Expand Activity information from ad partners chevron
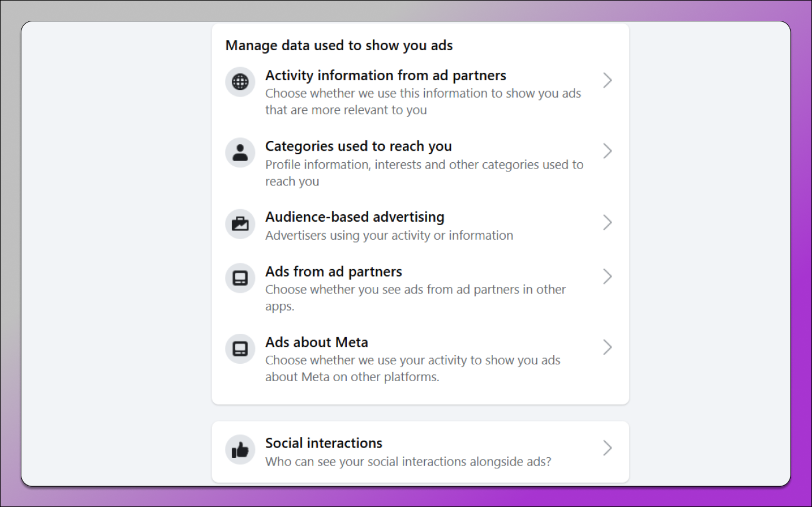The height and width of the screenshot is (507, 812). coord(607,80)
